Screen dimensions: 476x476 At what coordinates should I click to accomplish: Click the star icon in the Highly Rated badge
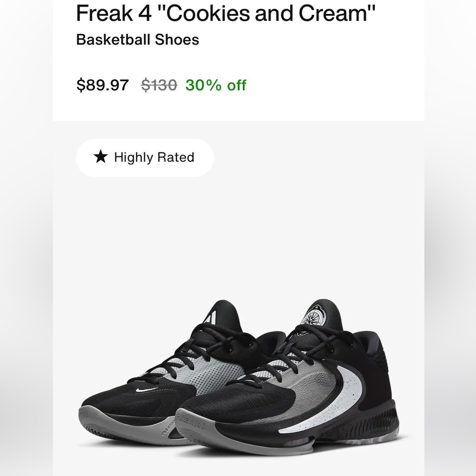[x=100, y=157]
